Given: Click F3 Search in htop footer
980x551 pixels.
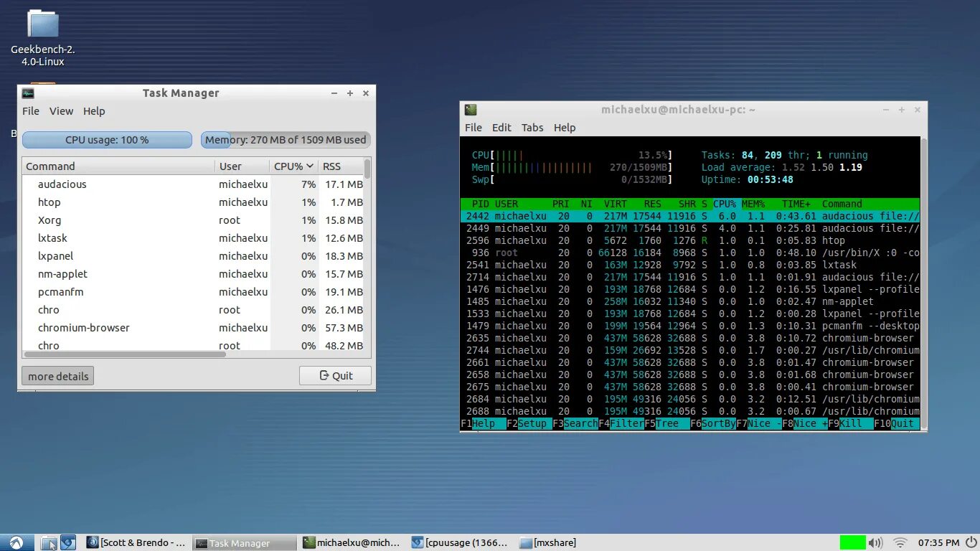Looking at the screenshot, I should 575,423.
